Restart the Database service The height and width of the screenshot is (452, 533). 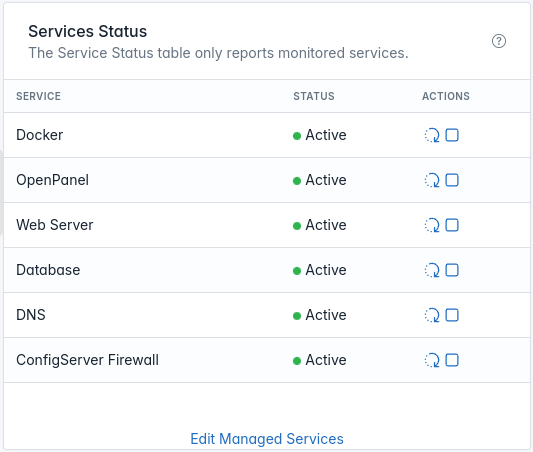[x=432, y=270]
